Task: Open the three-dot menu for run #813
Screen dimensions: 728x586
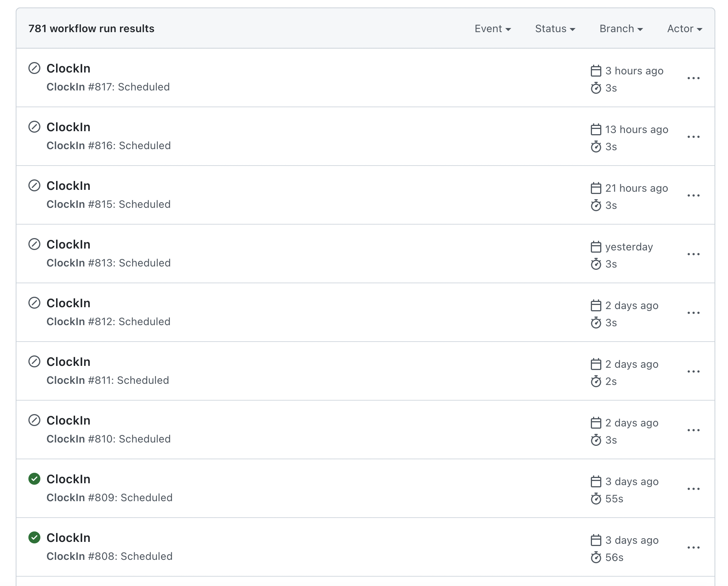Action: (x=694, y=254)
